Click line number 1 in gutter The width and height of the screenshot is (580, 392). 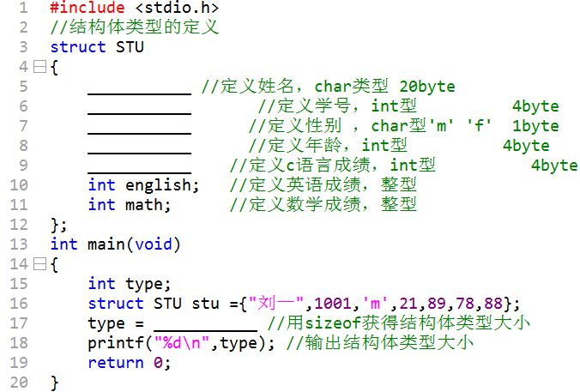coord(23,8)
